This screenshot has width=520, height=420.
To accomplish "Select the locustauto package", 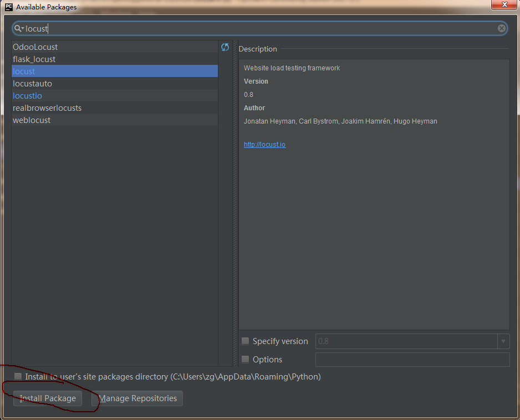I will pos(115,84).
